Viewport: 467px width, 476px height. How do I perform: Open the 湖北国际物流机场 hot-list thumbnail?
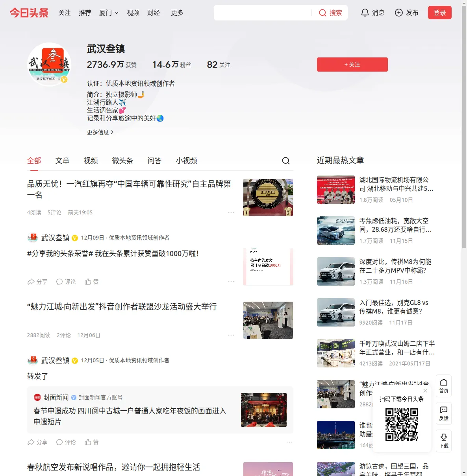(336, 190)
